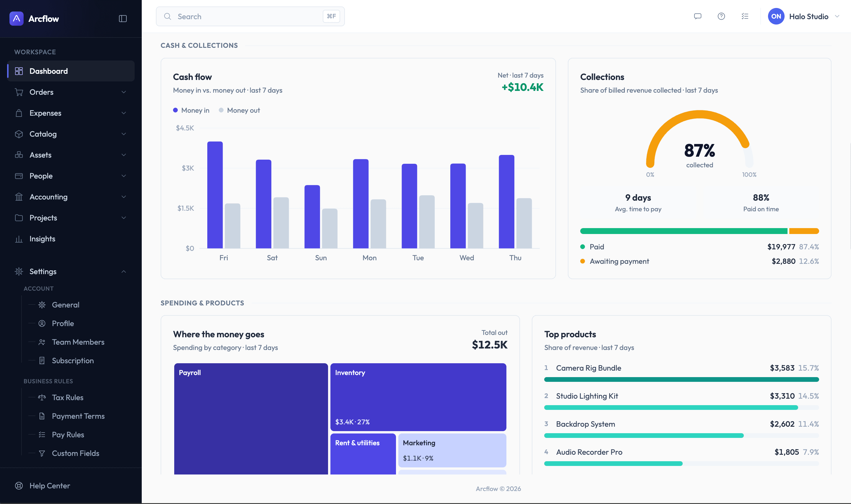Click the Tax Rules scales icon
This screenshot has width=851, height=504.
pyautogui.click(x=42, y=397)
